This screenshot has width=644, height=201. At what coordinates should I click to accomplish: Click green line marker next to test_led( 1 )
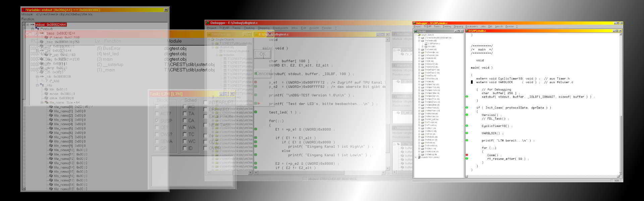[x=256, y=112]
